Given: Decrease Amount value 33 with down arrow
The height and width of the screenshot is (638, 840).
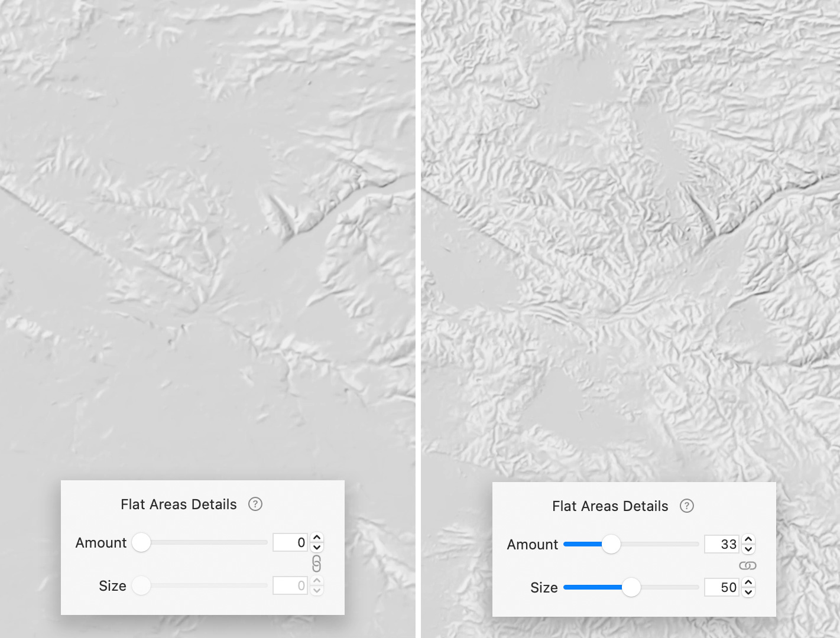Looking at the screenshot, I should coord(748,549).
